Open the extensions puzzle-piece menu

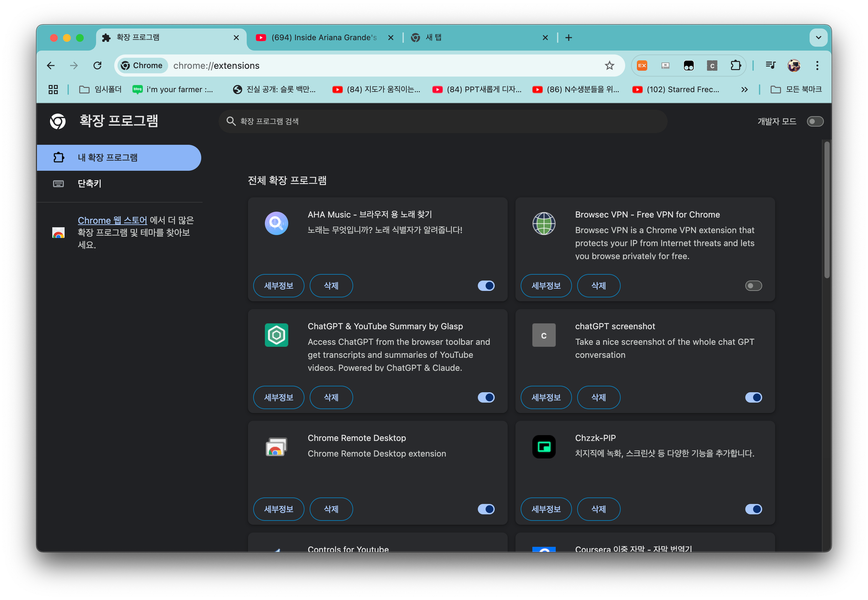click(735, 65)
